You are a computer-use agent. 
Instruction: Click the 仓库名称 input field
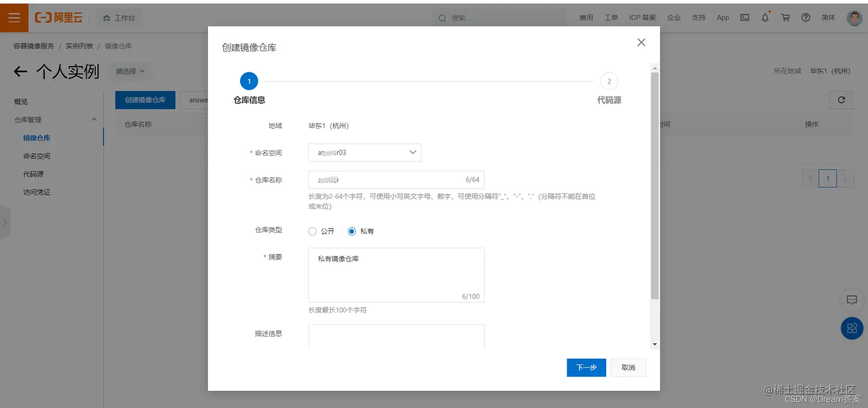click(396, 180)
